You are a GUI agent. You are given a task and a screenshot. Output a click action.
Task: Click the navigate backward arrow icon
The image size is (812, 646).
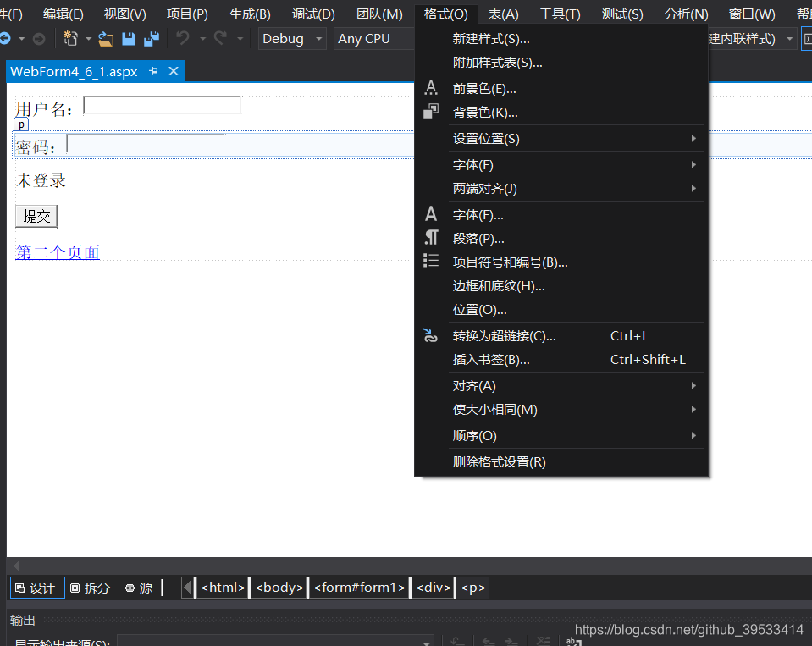tap(5, 38)
